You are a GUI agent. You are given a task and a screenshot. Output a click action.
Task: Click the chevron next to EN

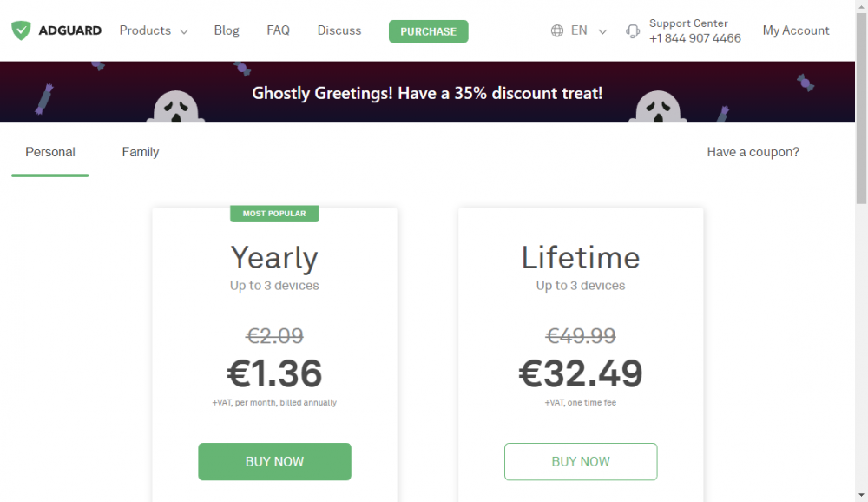pos(603,31)
